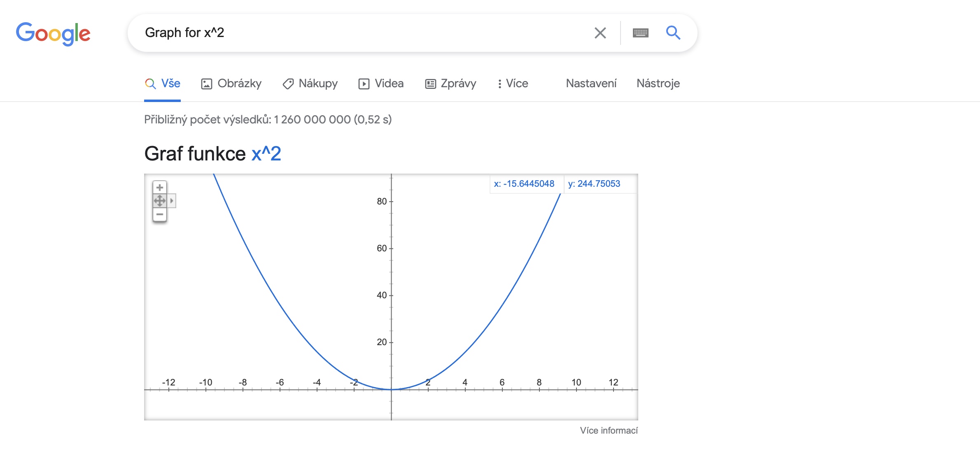This screenshot has height=455, width=980.
Task: Click the blue magnifier search button
Action: 673,32
